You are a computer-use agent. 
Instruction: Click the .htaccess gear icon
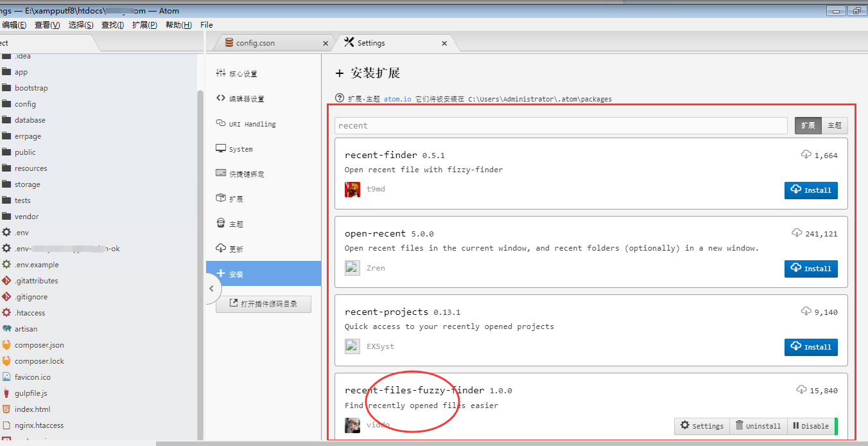click(6, 312)
